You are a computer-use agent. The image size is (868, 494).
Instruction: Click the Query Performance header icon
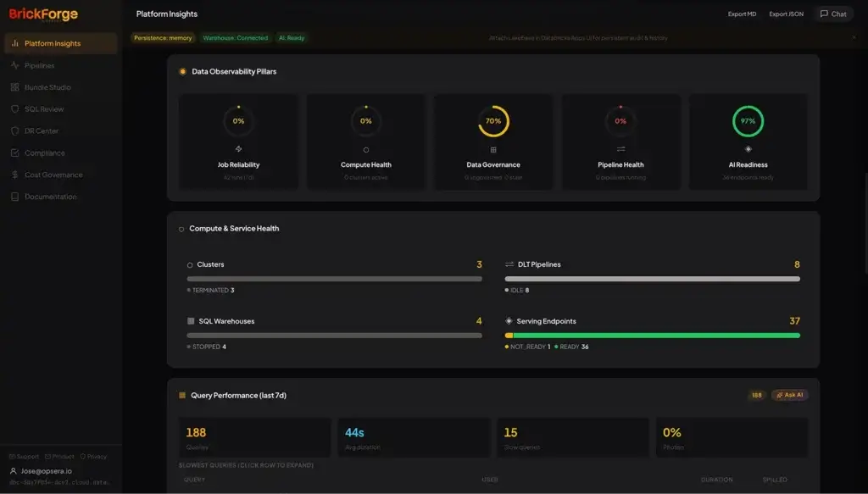click(x=182, y=395)
